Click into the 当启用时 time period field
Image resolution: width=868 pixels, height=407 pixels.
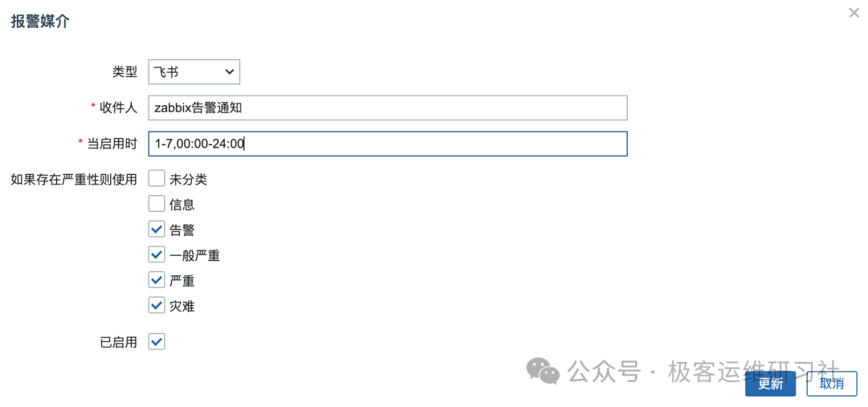[387, 144]
